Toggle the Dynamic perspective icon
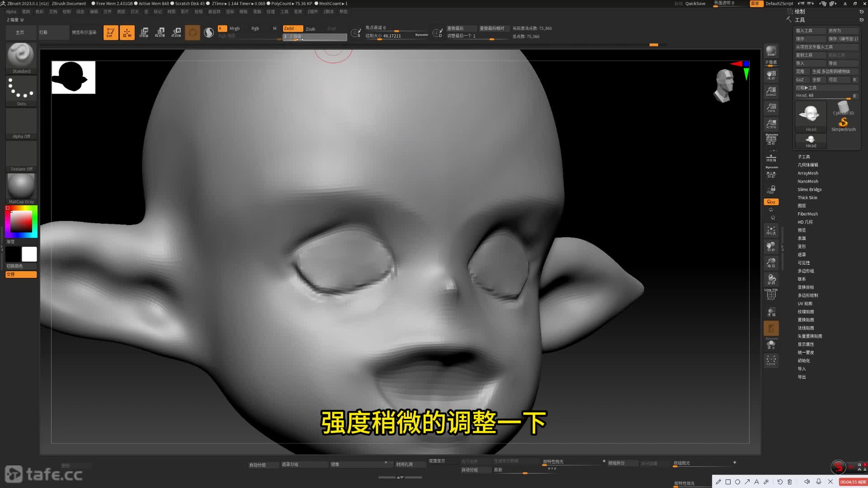The height and width of the screenshot is (488, 868). pyautogui.click(x=771, y=139)
